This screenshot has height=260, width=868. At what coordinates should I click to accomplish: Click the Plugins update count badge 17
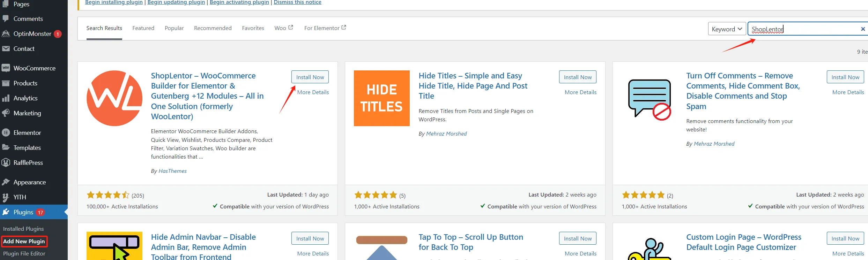pyautogui.click(x=40, y=212)
